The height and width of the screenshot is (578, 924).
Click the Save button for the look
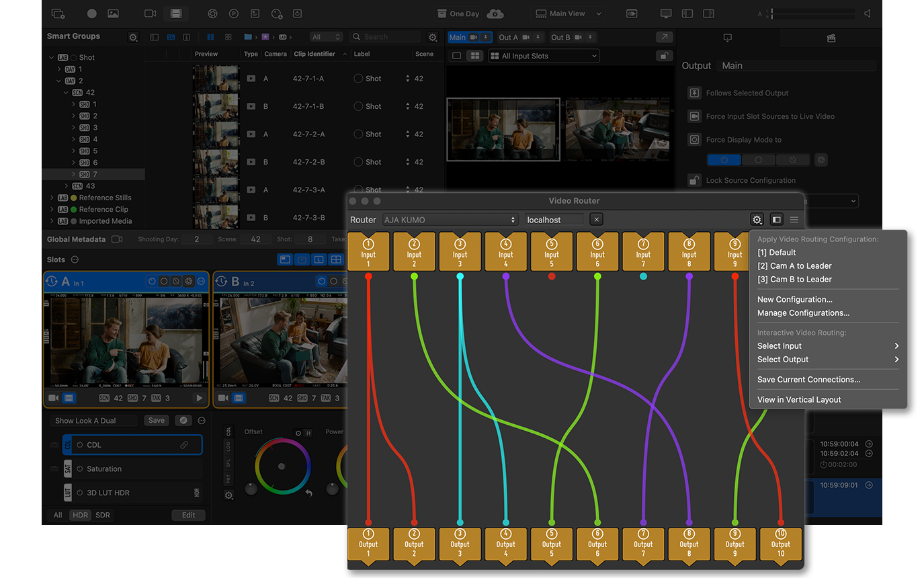156,421
